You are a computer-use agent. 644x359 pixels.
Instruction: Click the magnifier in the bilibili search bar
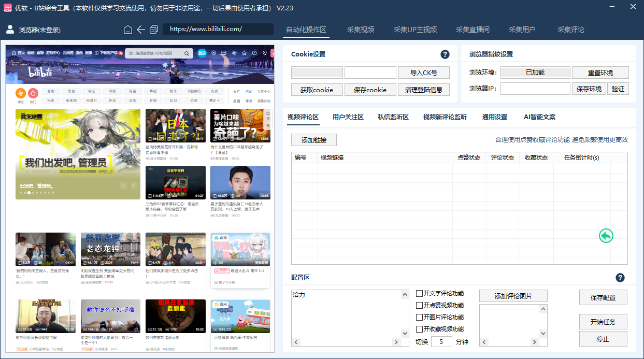click(x=187, y=53)
